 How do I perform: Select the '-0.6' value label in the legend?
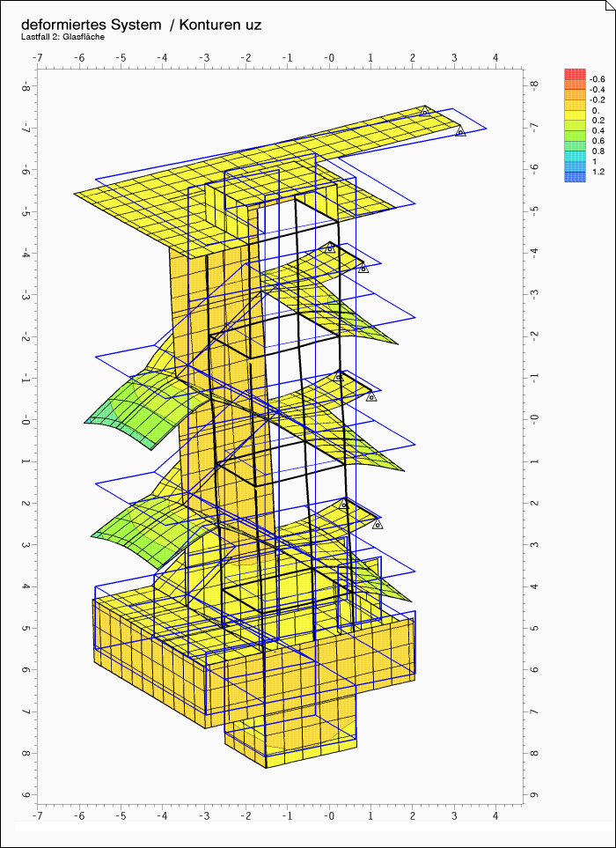coord(598,79)
